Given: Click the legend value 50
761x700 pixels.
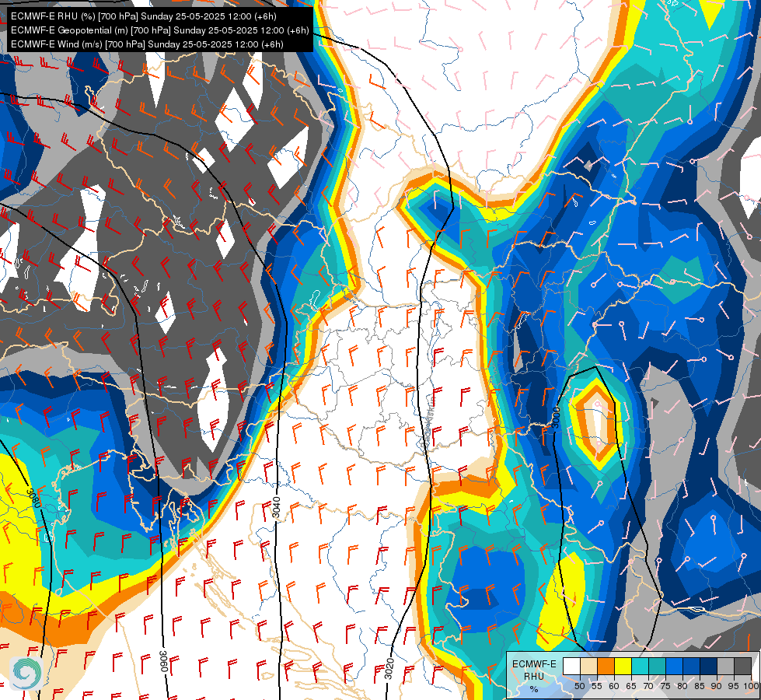Looking at the screenshot, I should [x=579, y=686].
